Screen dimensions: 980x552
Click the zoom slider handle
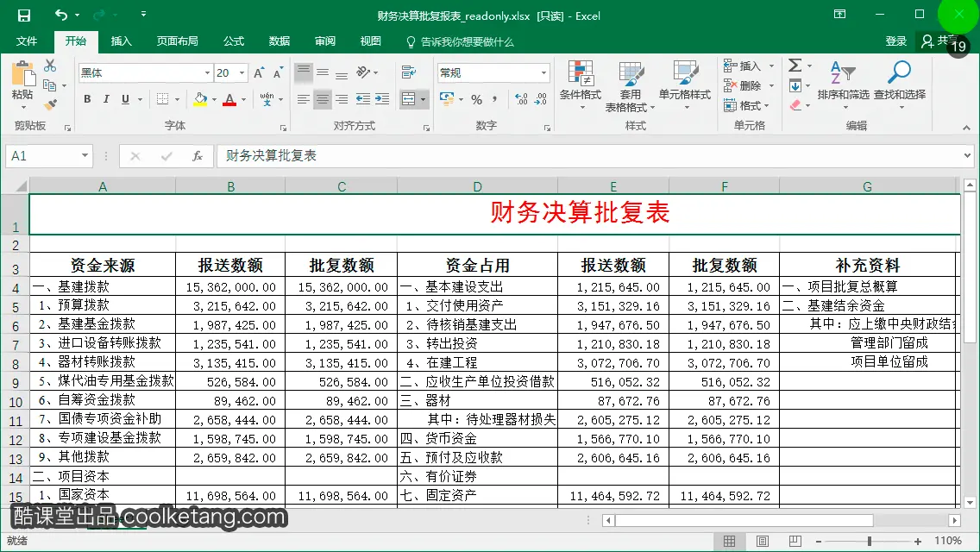870,541
